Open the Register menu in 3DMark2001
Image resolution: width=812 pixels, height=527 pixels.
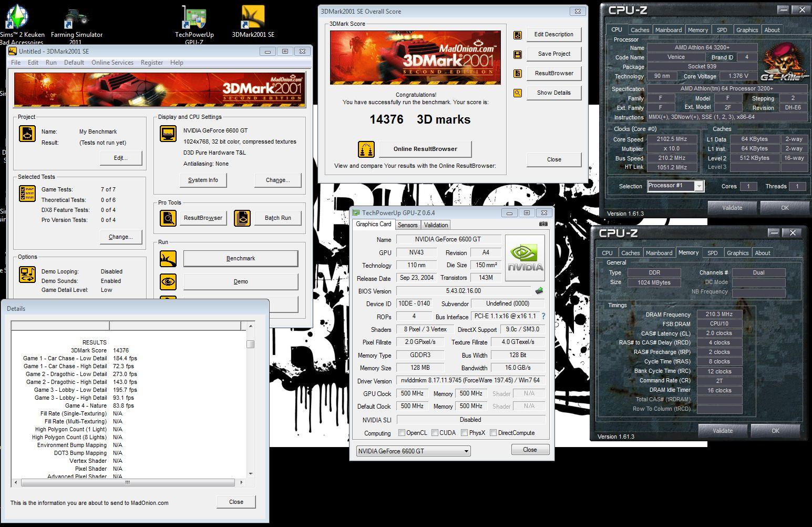click(152, 63)
